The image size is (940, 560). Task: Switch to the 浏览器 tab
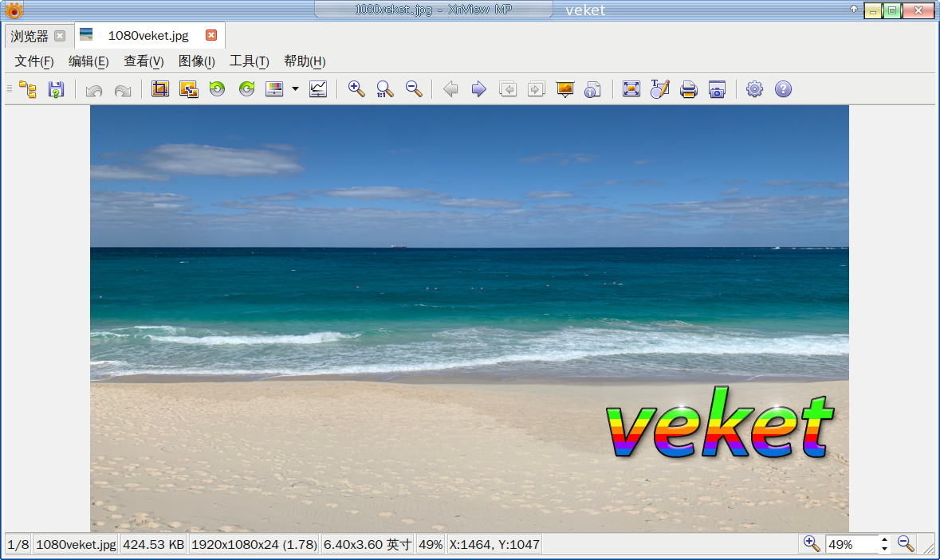coord(29,36)
